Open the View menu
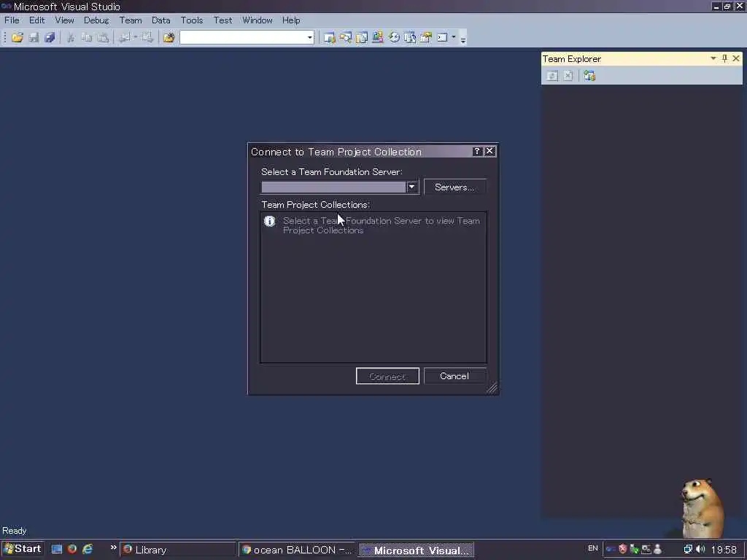Screen dimensions: 747x560 point(64,20)
